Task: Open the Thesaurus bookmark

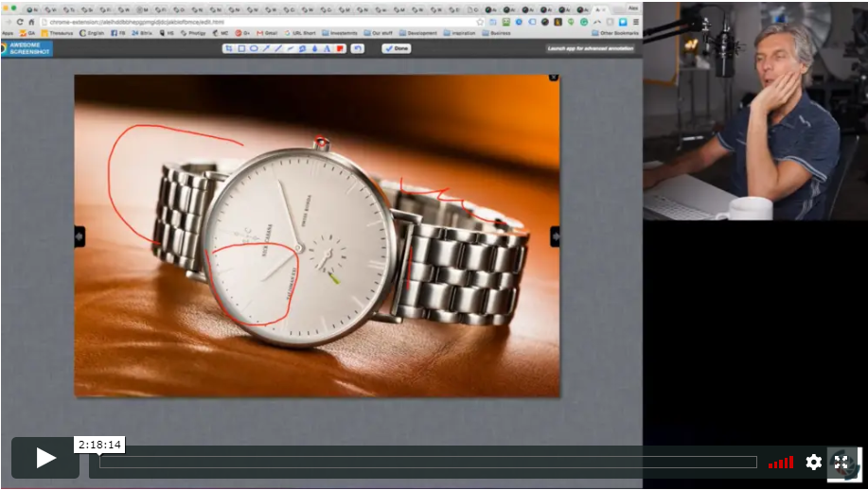Action: click(57, 33)
